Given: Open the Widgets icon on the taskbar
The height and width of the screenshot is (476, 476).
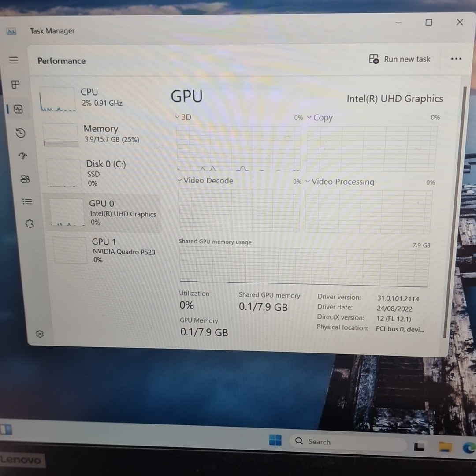Looking at the screenshot, I should tap(6, 430).
